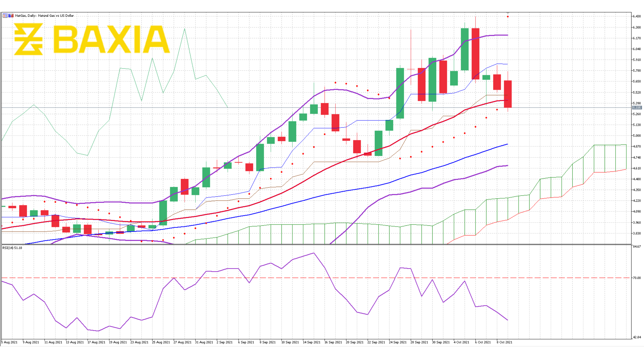Click the 6.430 price scale label
Image resolution: width=644 pixels, height=363 pixels.
(x=637, y=16)
